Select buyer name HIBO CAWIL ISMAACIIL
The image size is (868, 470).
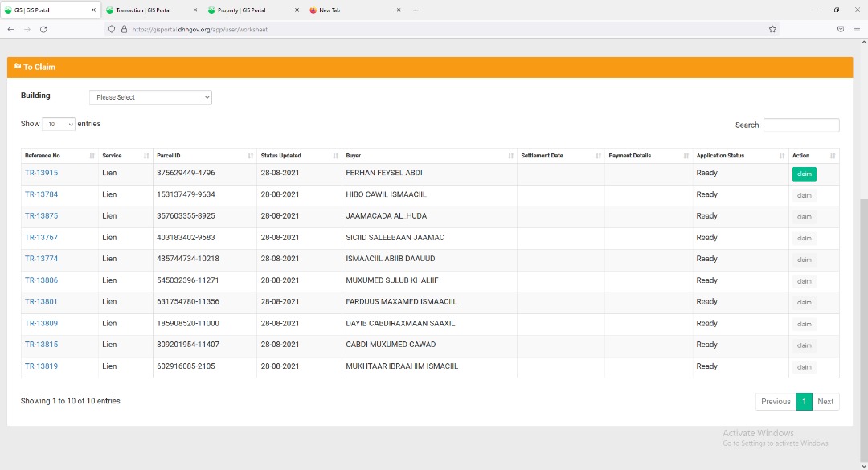coord(387,194)
